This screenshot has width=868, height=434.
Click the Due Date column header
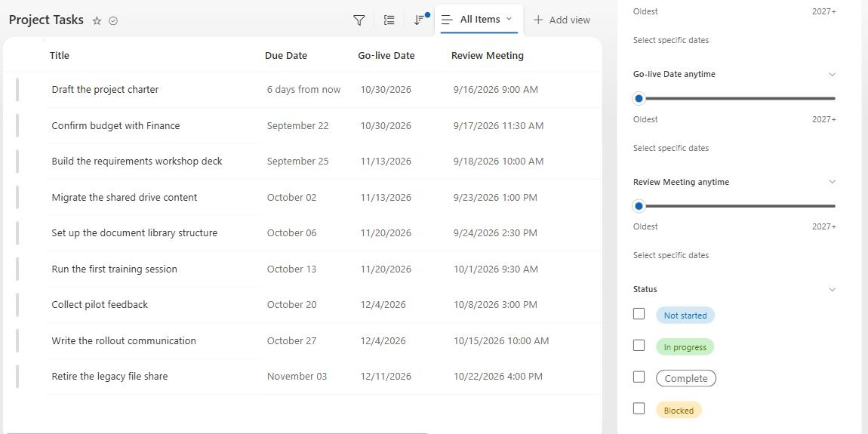(285, 55)
